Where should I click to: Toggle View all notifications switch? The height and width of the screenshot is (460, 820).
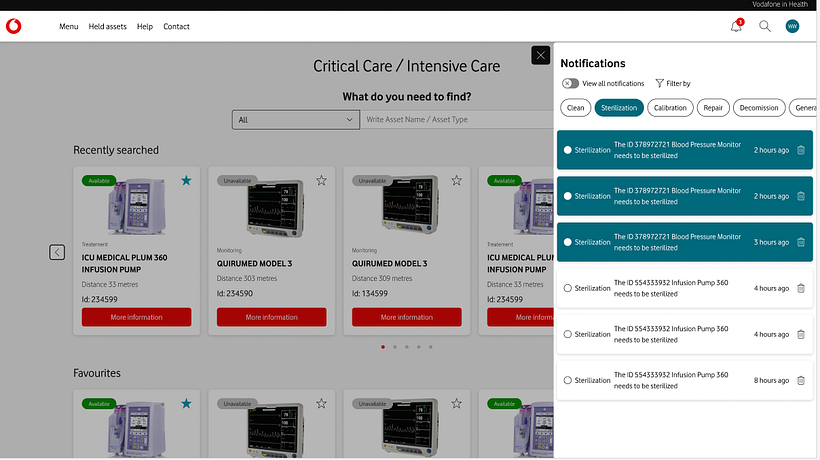tap(570, 84)
